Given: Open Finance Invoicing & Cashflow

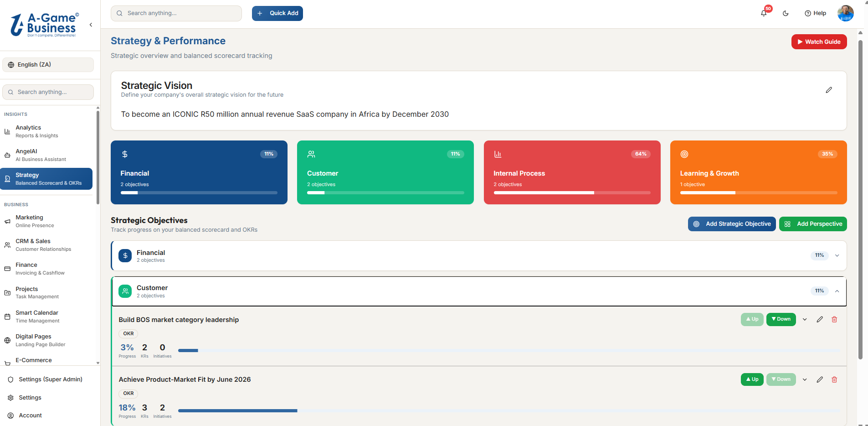Looking at the screenshot, I should click(x=46, y=269).
